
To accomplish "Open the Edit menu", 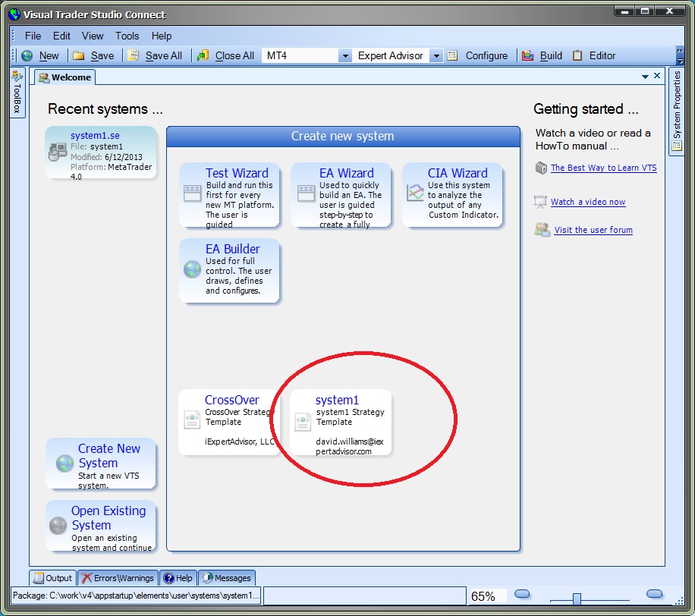I will tap(61, 36).
